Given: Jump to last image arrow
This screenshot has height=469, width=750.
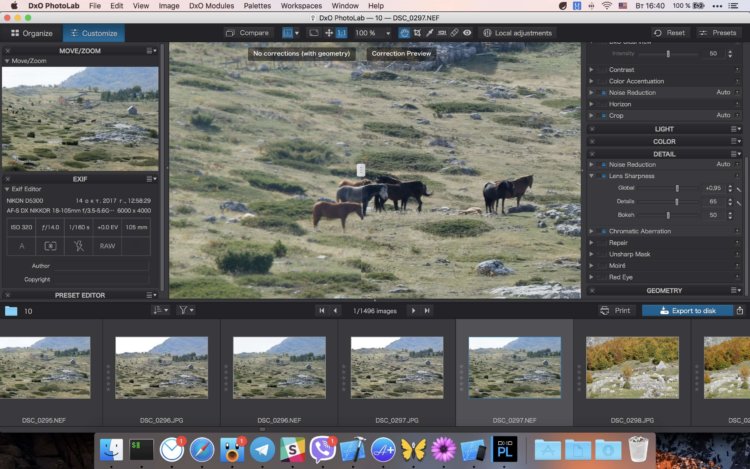Looking at the screenshot, I should coord(427,311).
